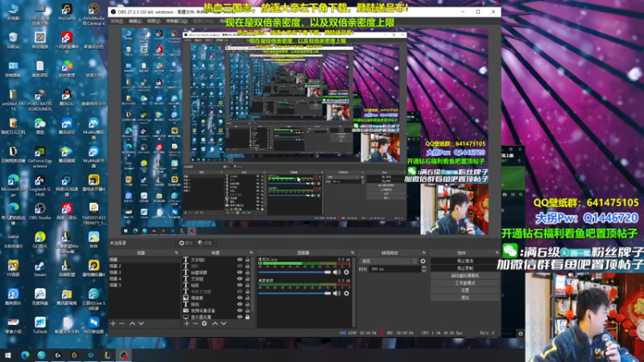Open the 视图 menu in OBS

pos(153,21)
